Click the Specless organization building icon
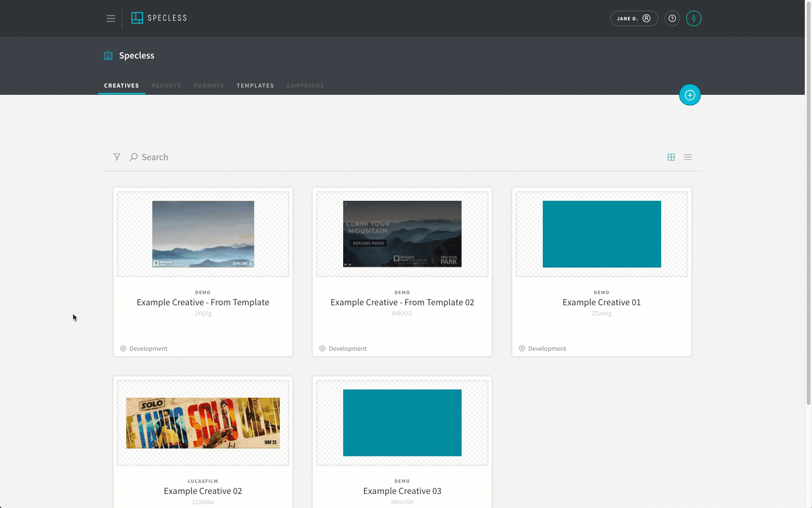The width and height of the screenshot is (812, 508). (108, 56)
